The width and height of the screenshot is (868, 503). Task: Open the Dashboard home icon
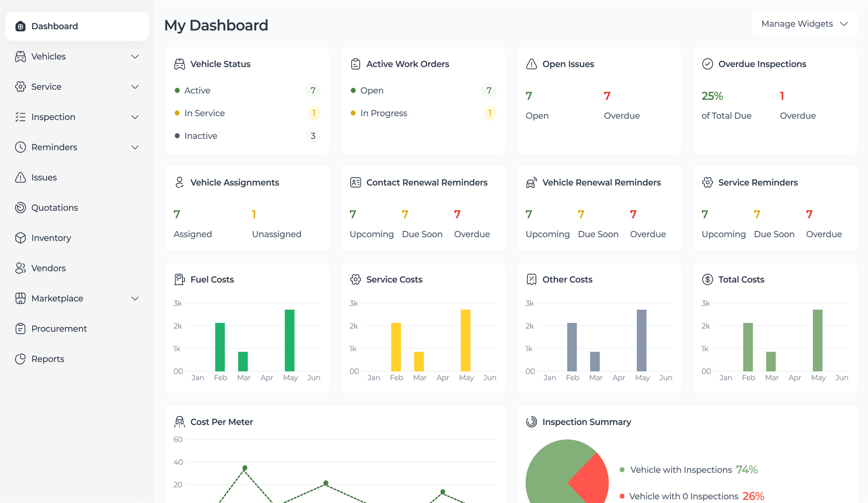21,26
